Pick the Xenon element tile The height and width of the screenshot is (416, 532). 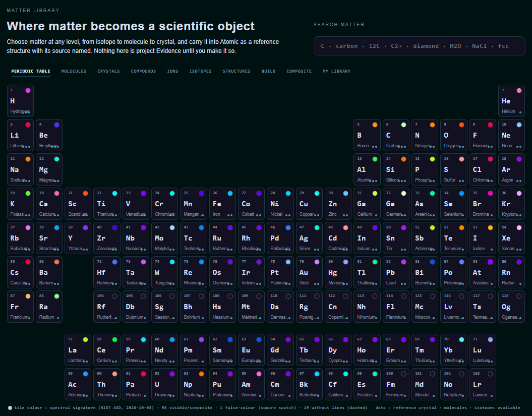[512, 238]
